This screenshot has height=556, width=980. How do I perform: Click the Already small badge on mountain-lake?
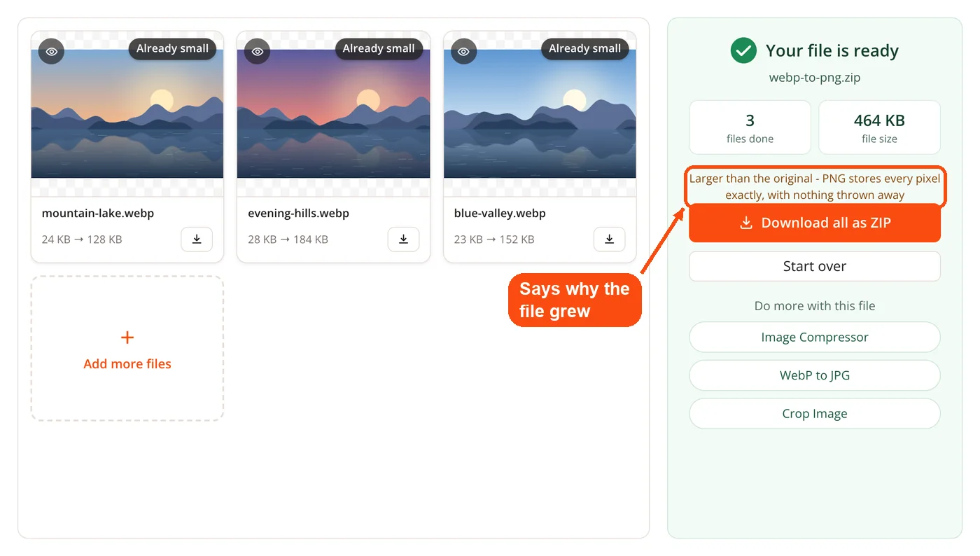(172, 48)
